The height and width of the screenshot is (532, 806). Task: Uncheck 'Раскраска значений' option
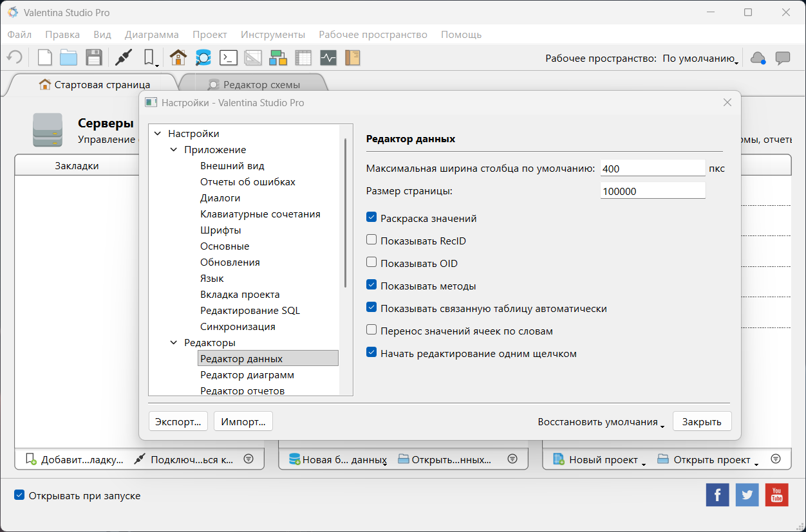[371, 218]
